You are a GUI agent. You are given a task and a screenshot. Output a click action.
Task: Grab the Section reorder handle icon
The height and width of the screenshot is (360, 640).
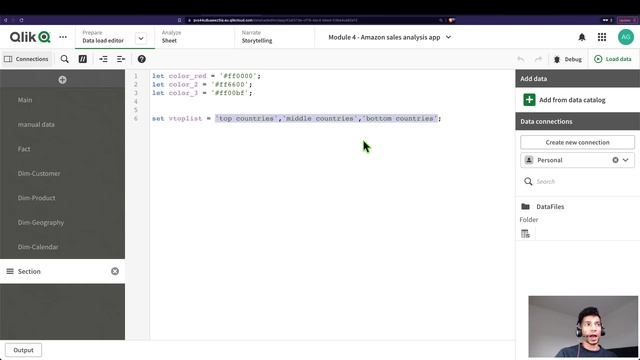(10, 271)
